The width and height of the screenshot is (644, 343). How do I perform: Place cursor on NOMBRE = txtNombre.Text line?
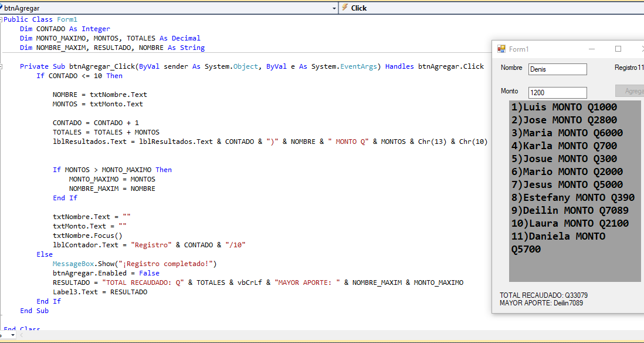click(100, 95)
